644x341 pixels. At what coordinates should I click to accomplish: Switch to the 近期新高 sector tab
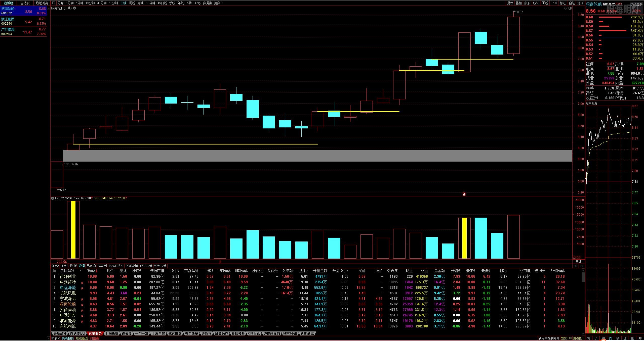307,333
